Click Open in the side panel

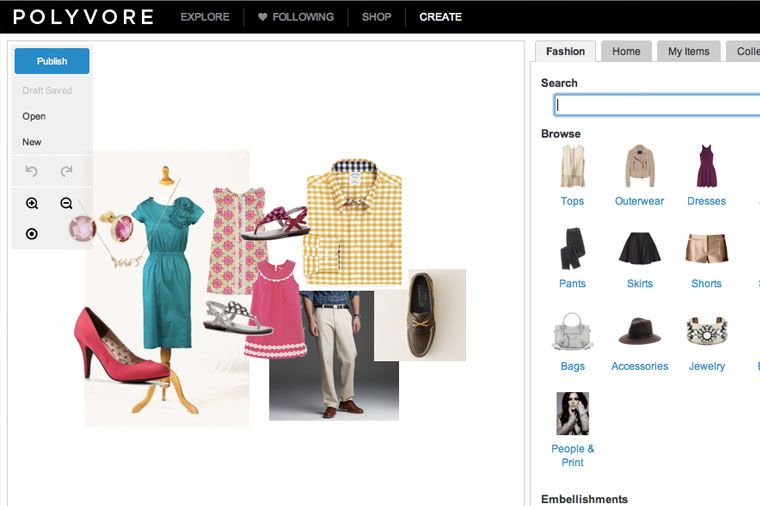pos(34,116)
